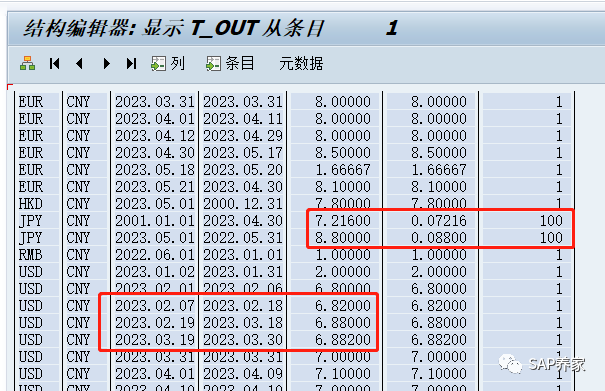This screenshot has width=605, height=391.
Task: Click the 条目 entry button
Action: pyautogui.click(x=230, y=63)
